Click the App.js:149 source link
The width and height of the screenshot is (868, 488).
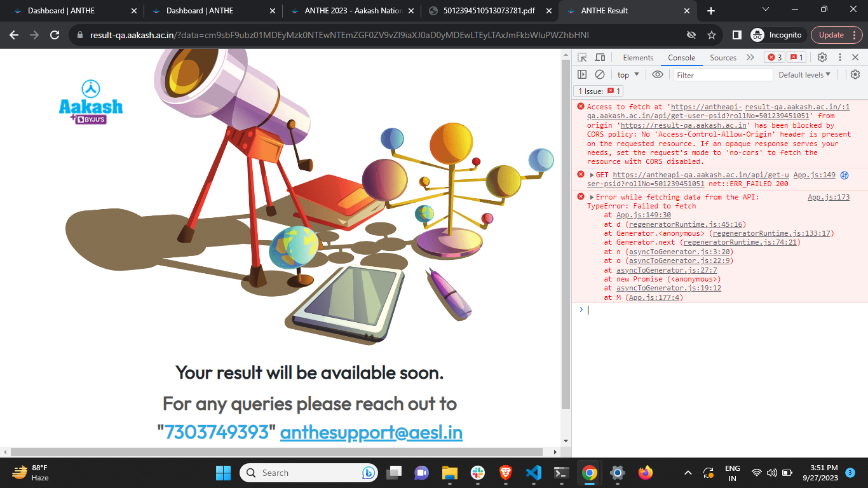tap(814, 175)
